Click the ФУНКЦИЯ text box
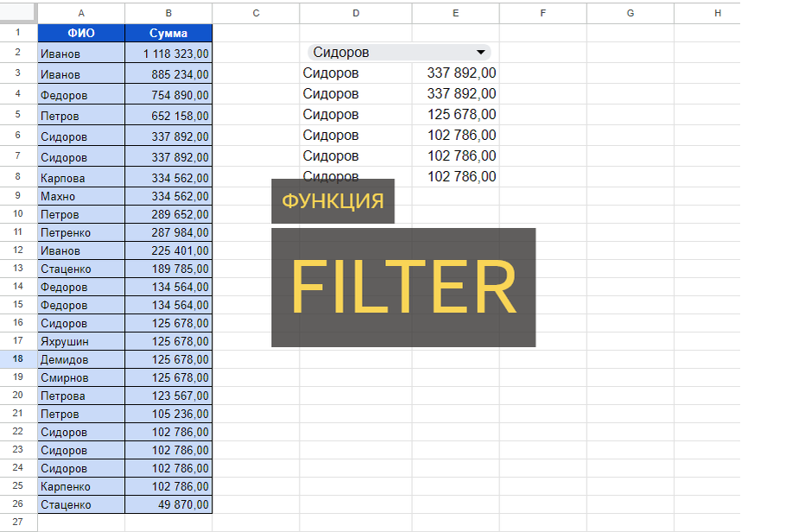805x532 pixels. (x=333, y=201)
